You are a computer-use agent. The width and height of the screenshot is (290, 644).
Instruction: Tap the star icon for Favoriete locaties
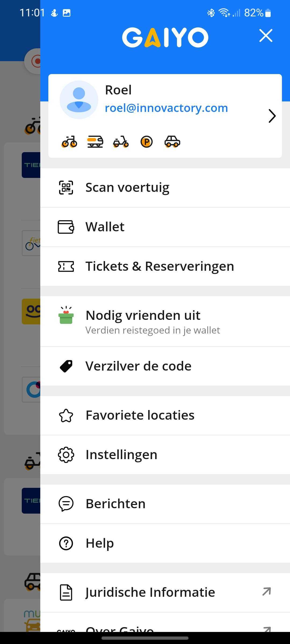pos(66,415)
